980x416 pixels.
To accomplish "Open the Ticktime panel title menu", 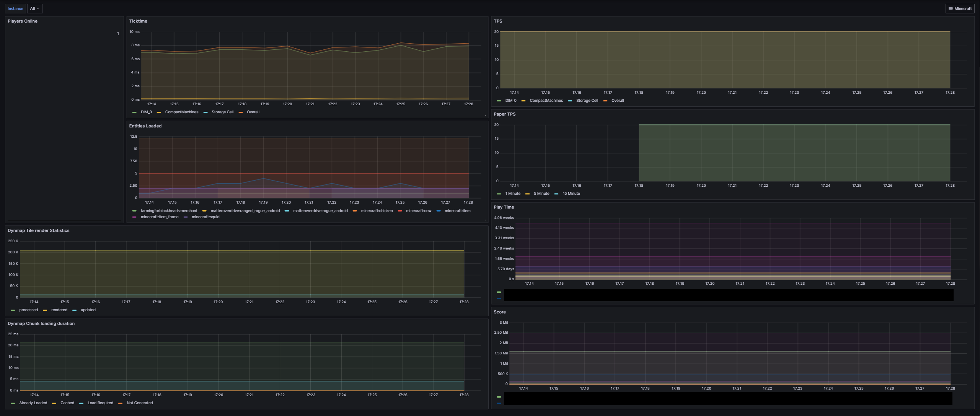I will click(138, 21).
